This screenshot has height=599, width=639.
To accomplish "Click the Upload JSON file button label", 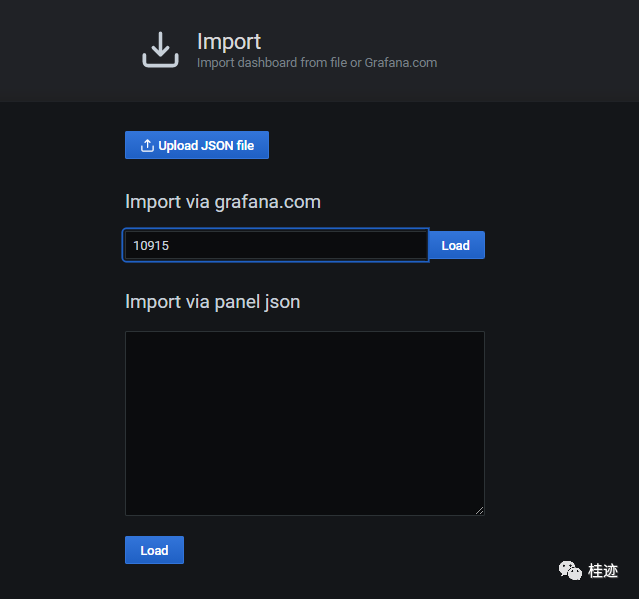I will tap(206, 145).
